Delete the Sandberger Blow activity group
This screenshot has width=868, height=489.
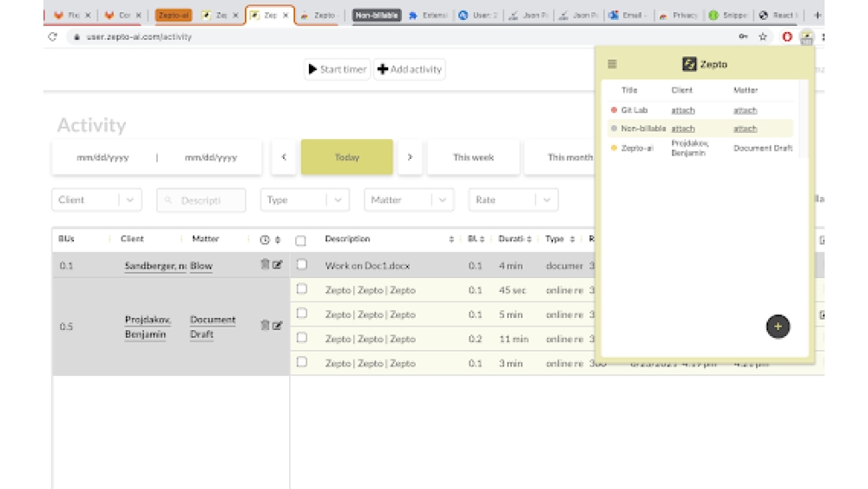click(265, 265)
